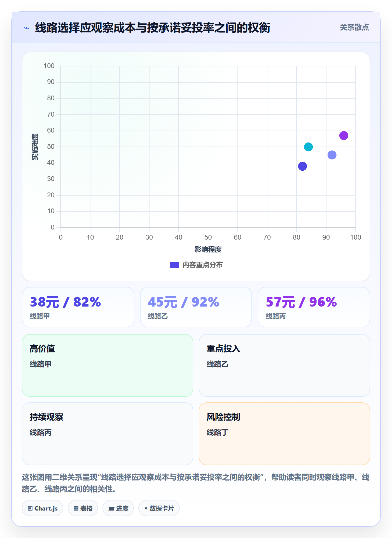The width and height of the screenshot is (392, 538).
Task: Toggle the 内容重点分布 legend color box
Action: [174, 265]
